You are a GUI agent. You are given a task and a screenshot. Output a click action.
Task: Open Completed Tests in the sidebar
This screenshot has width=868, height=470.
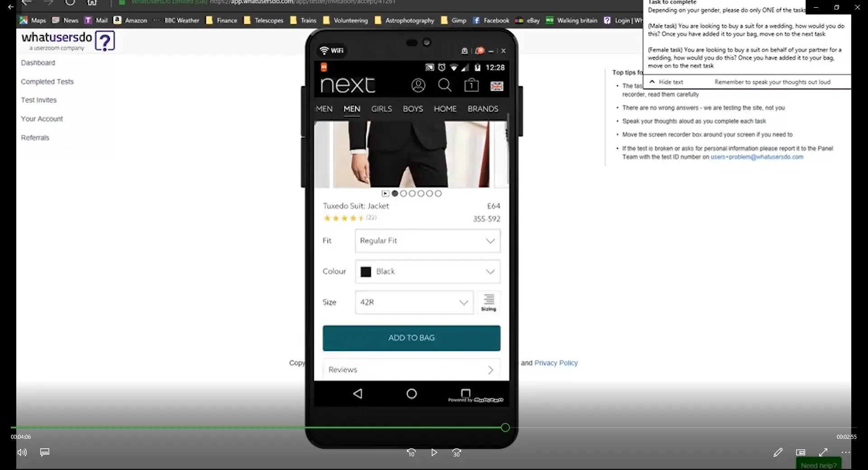point(47,82)
